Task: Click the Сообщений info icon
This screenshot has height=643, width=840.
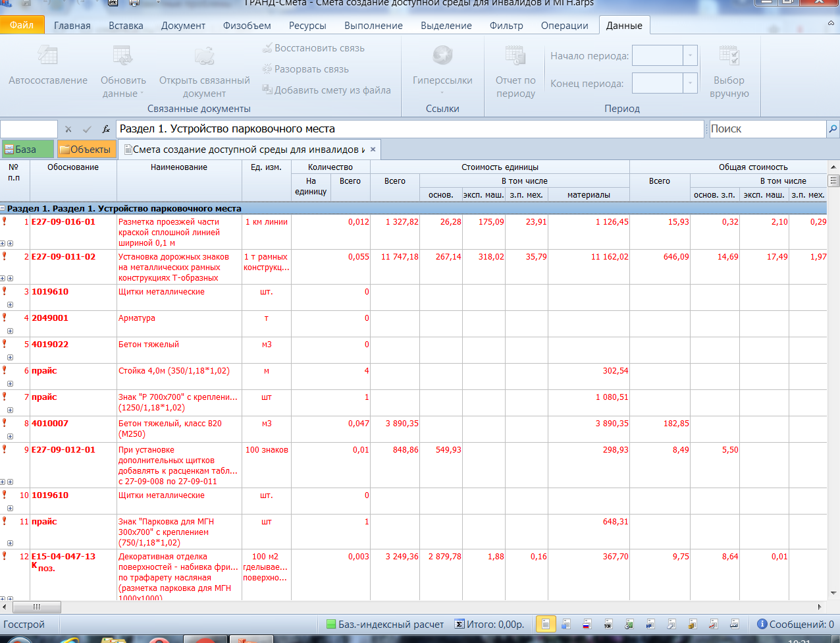Action: [x=762, y=624]
